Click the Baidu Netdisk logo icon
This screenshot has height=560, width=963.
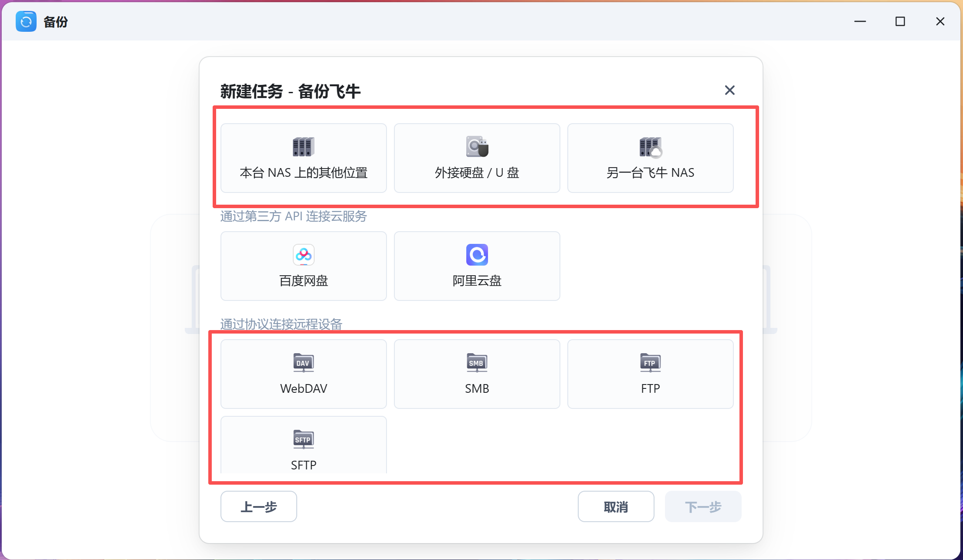tap(303, 255)
